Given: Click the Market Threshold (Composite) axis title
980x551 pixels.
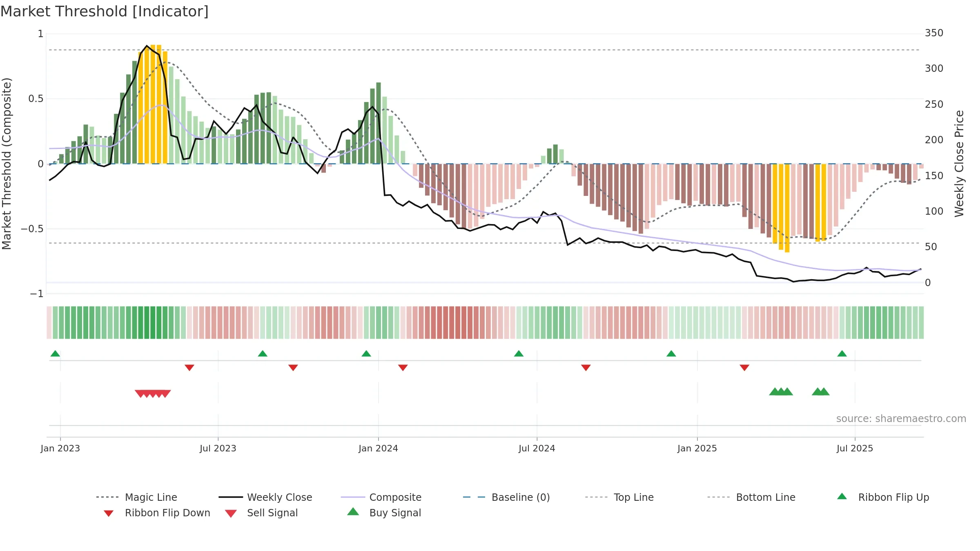Looking at the screenshot, I should [7, 164].
